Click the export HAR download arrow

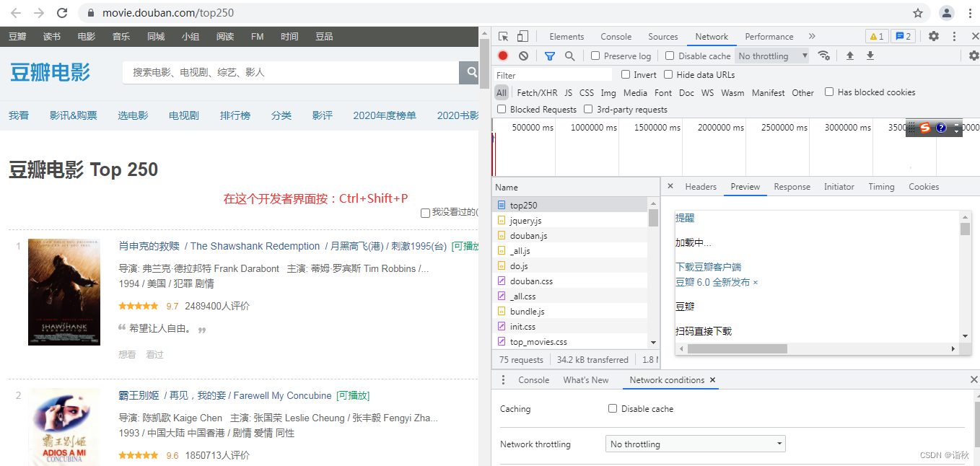[870, 56]
